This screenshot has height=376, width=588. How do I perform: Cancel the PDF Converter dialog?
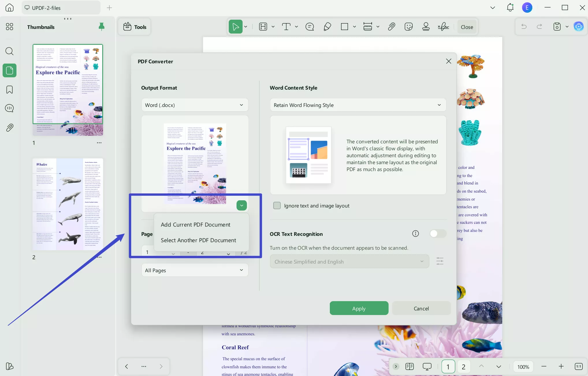tap(421, 308)
